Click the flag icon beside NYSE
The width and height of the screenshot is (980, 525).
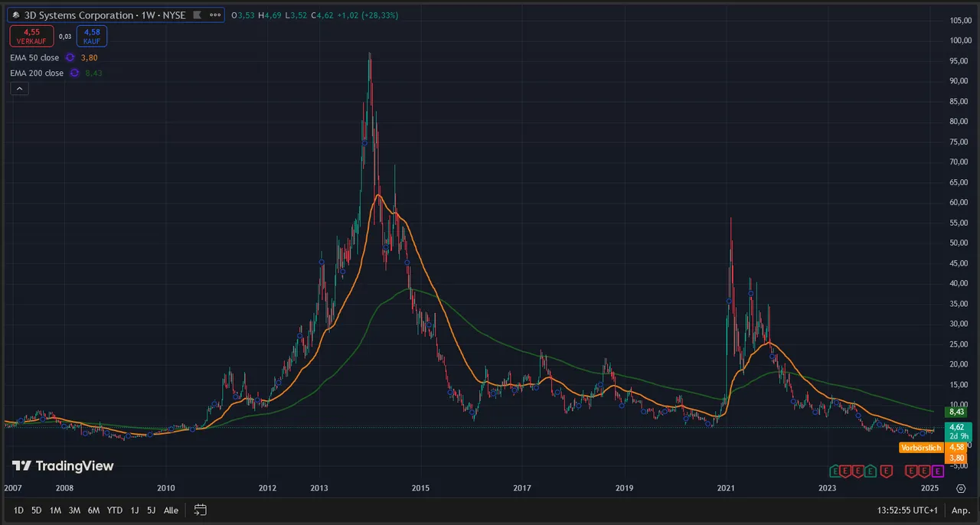(197, 15)
